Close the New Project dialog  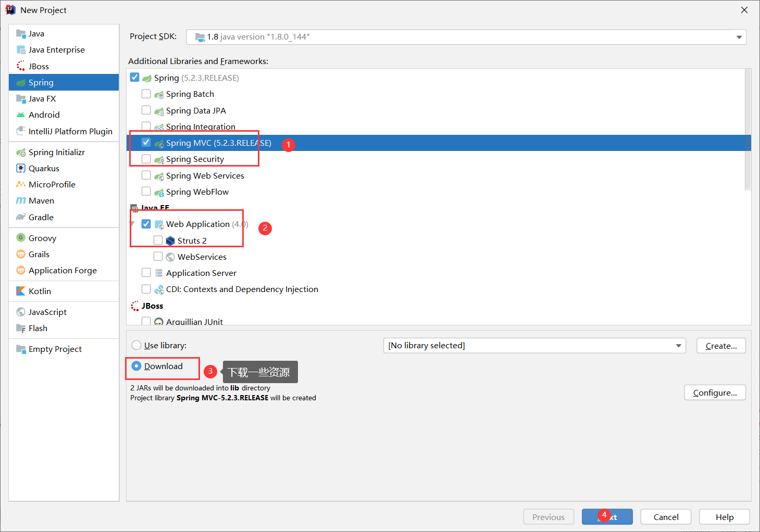[x=744, y=10]
